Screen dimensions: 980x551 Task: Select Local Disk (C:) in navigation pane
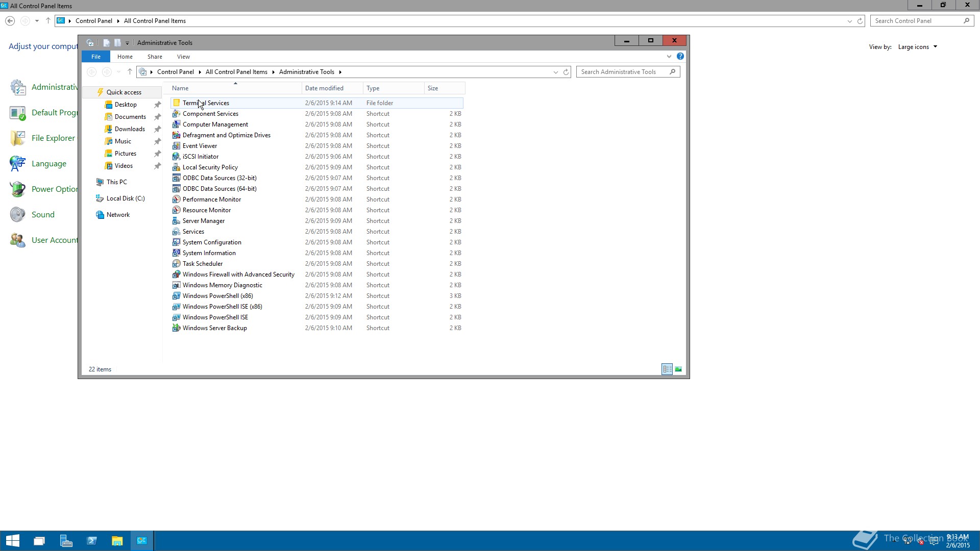point(126,198)
